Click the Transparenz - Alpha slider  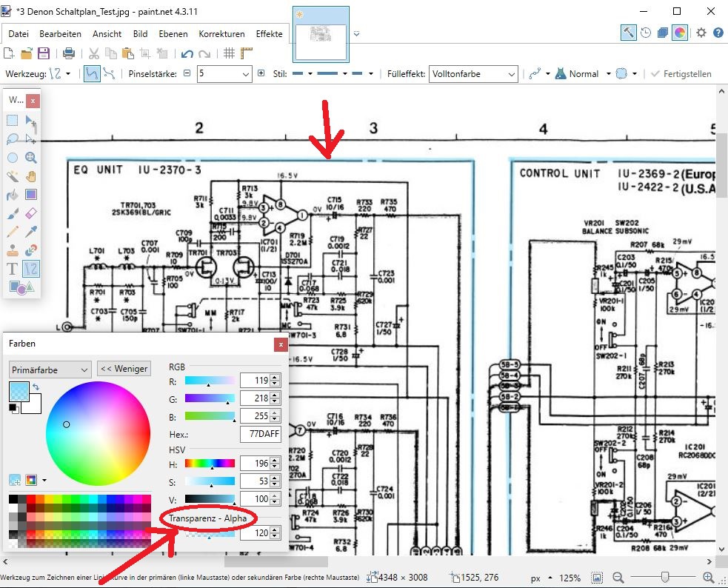pyautogui.click(x=210, y=535)
